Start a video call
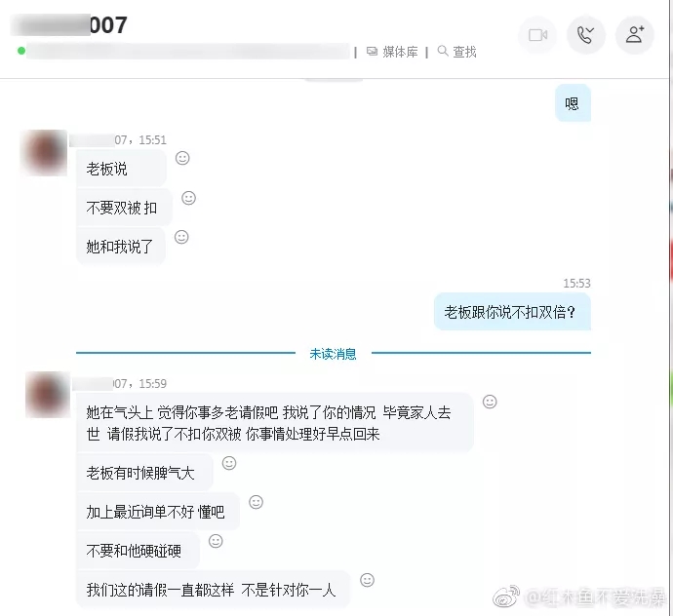 537,35
